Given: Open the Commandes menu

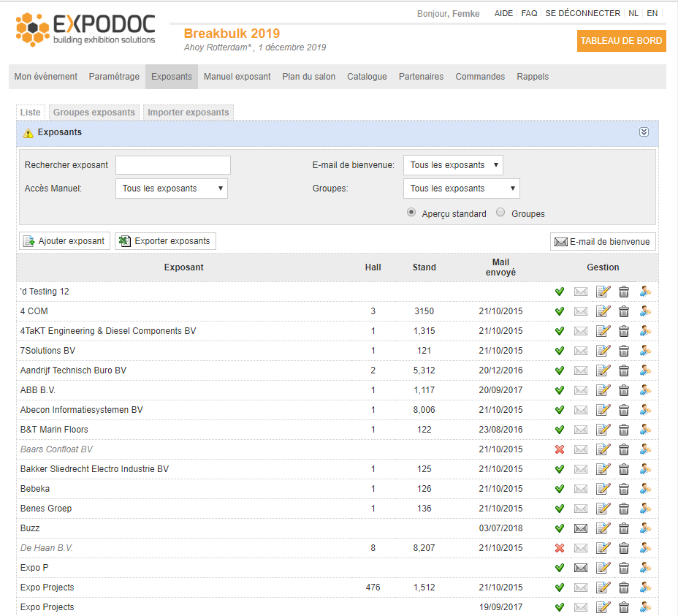Looking at the screenshot, I should pyautogui.click(x=480, y=77).
